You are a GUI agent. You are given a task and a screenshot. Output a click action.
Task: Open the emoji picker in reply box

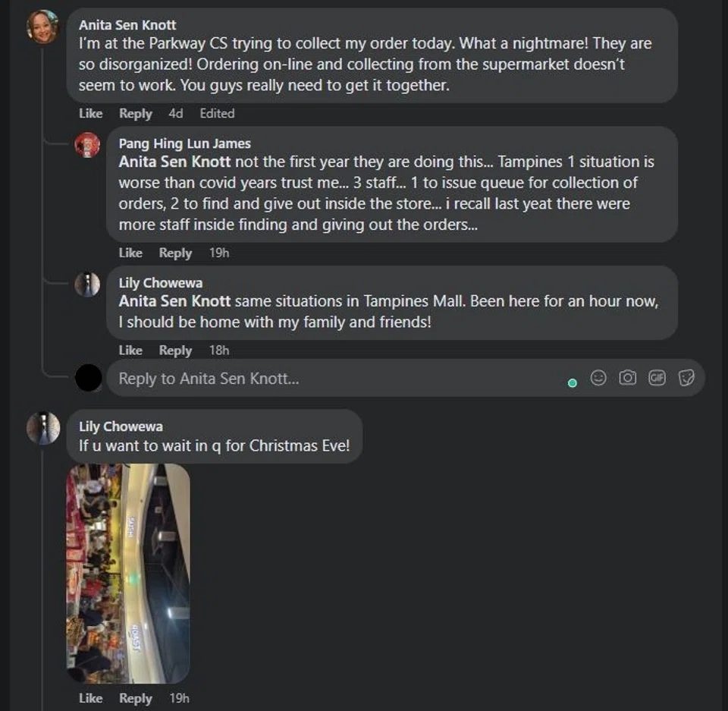(x=598, y=378)
